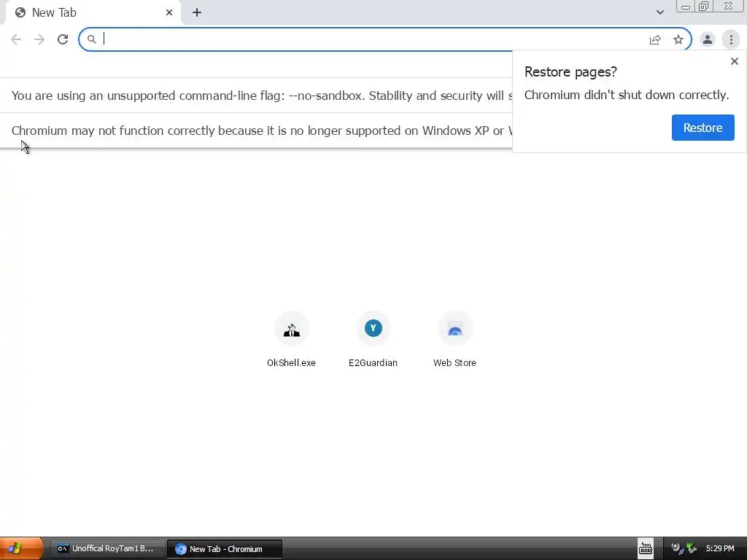This screenshot has width=747, height=560.
Task: Go forward with the forward arrow
Action: [39, 39]
